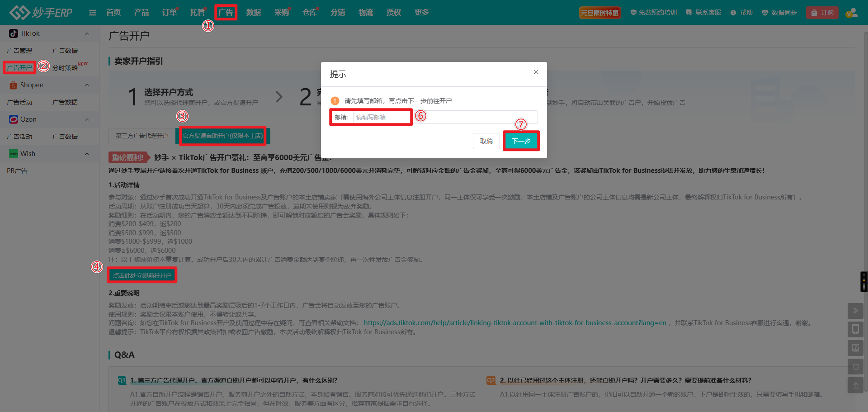Collapse the sidebar with the hamburger icon
The image size is (868, 412).
pyautogui.click(x=93, y=13)
